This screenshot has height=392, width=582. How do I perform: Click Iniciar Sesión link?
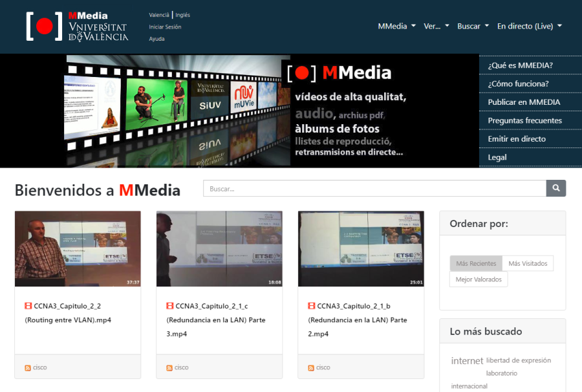coord(165,27)
